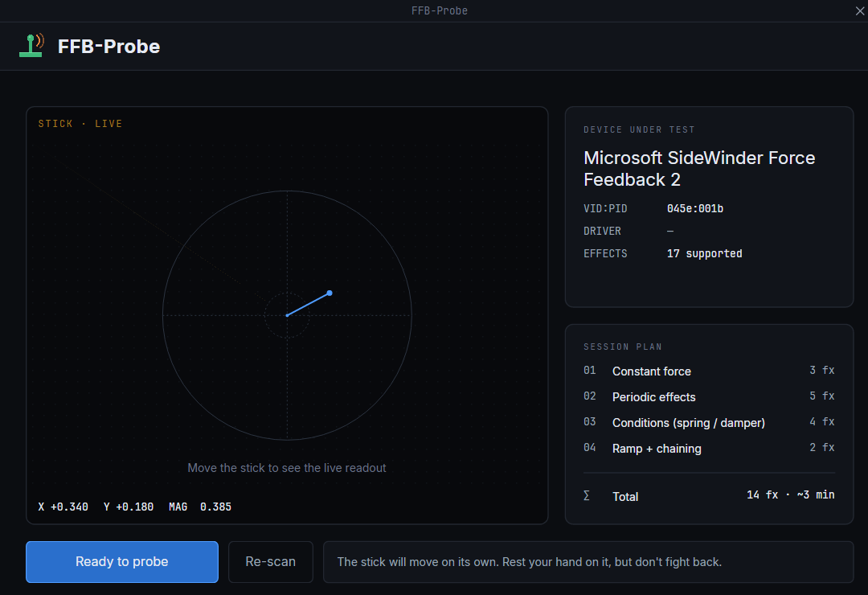
Task: Click the FFB-Probe title bar text
Action: pos(440,10)
